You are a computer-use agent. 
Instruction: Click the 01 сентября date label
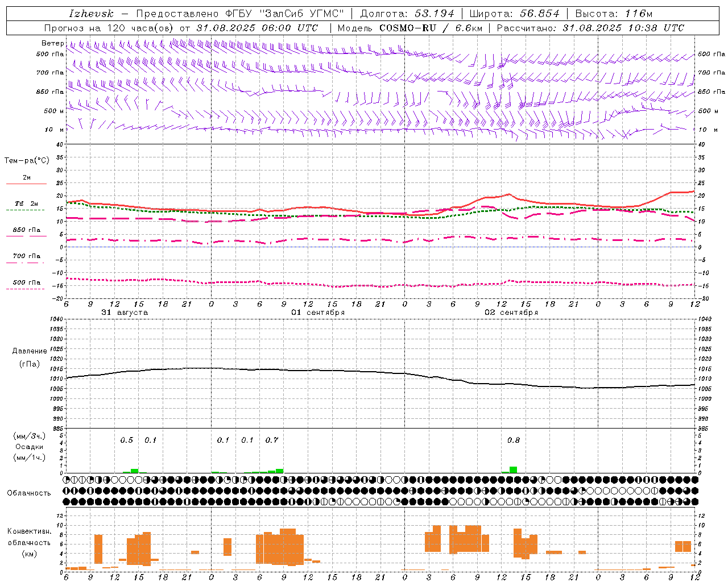[318, 313]
